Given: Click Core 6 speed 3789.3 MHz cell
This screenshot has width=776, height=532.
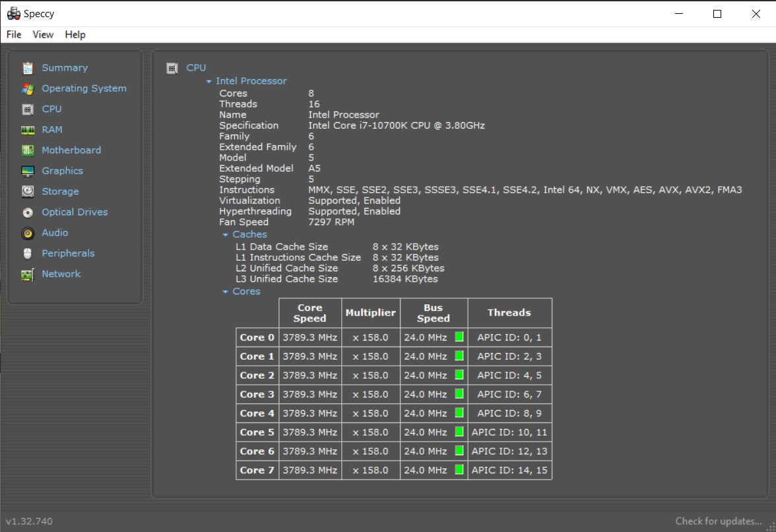Looking at the screenshot, I should (x=310, y=451).
